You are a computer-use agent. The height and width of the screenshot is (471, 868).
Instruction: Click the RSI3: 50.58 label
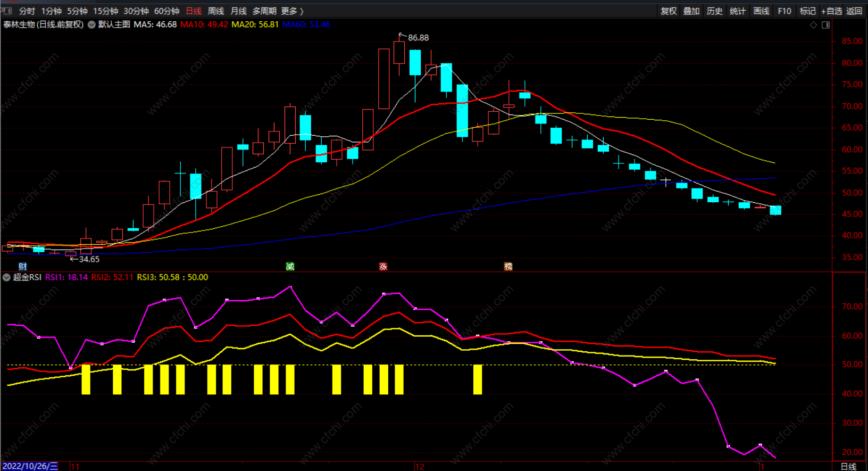[x=158, y=277]
